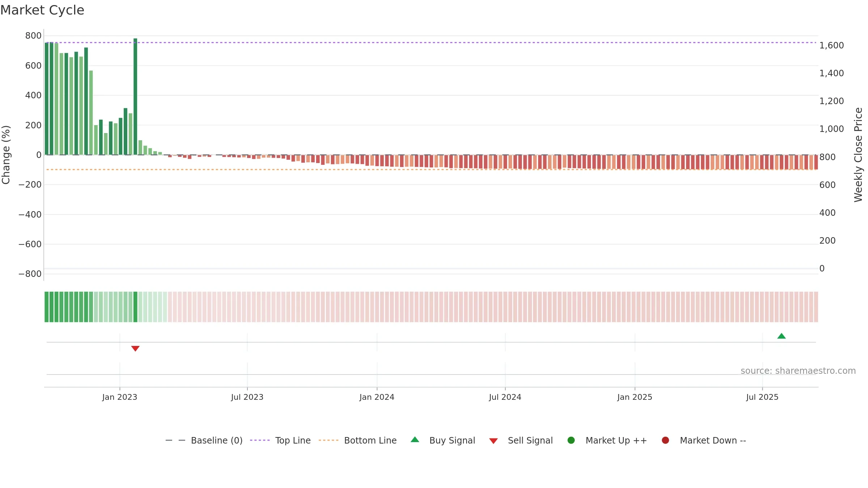Click the Weekly Close Price axis title

point(858,155)
